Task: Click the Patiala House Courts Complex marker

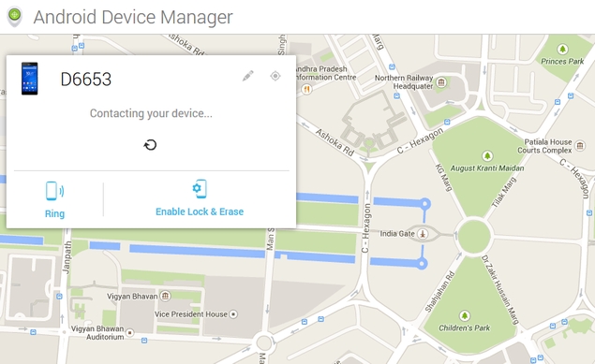Action: tap(580, 145)
